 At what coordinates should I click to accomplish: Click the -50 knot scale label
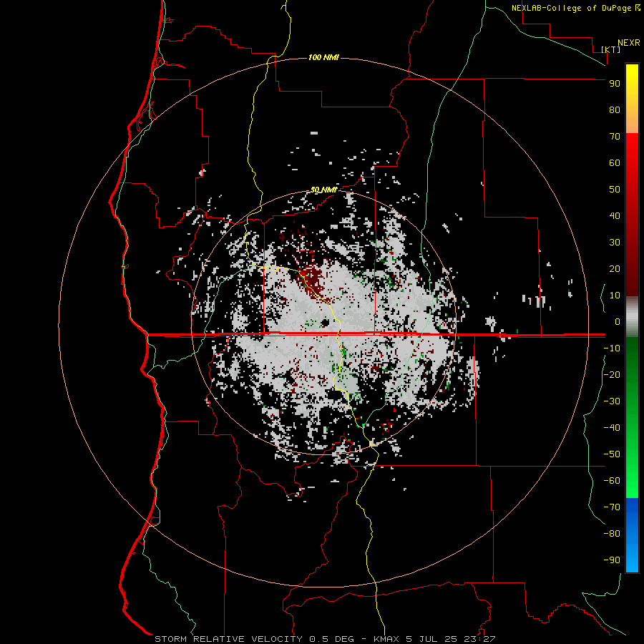(x=612, y=454)
